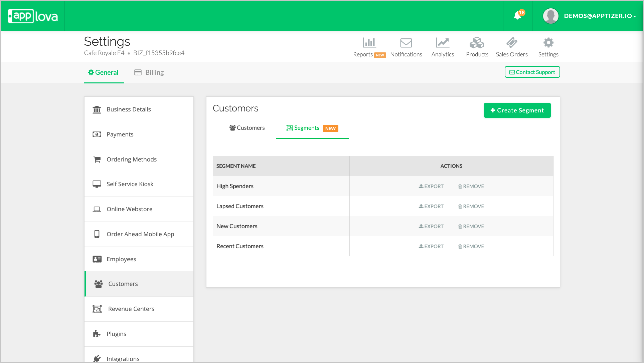Click Contact Support button
This screenshot has height=363, width=644.
(532, 72)
